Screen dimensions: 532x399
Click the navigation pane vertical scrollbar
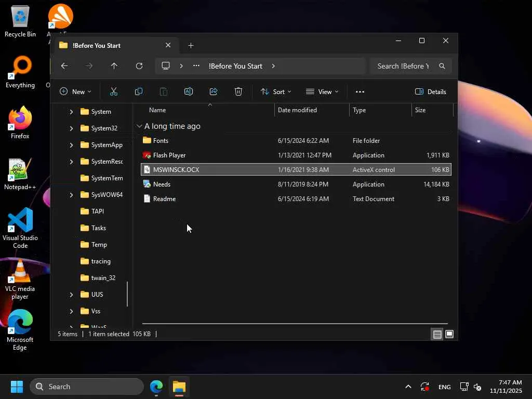(x=128, y=294)
